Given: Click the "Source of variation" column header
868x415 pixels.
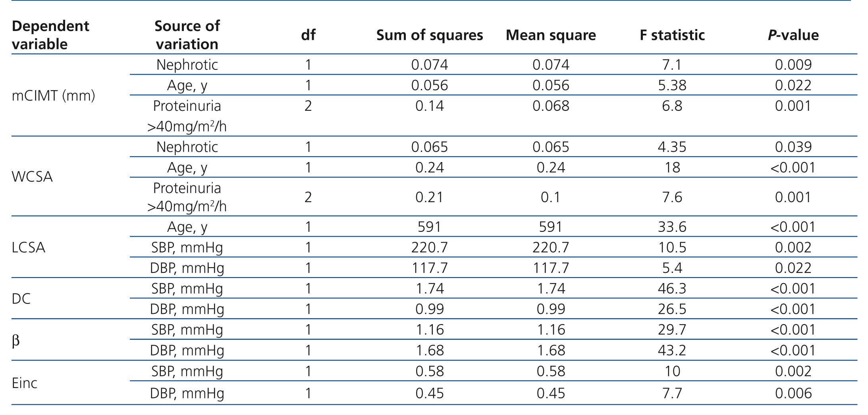Looking at the screenshot, I should pyautogui.click(x=187, y=35).
